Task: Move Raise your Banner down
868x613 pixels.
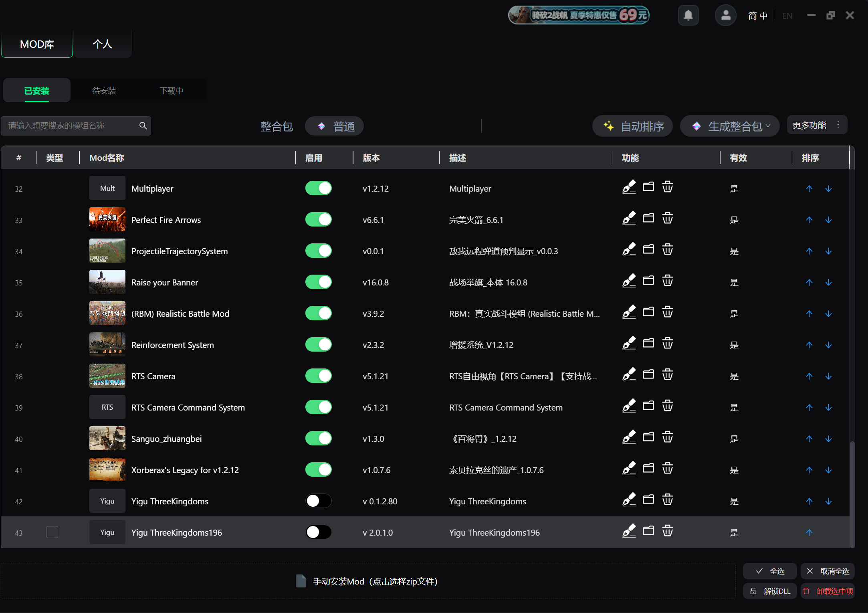Action: (829, 283)
